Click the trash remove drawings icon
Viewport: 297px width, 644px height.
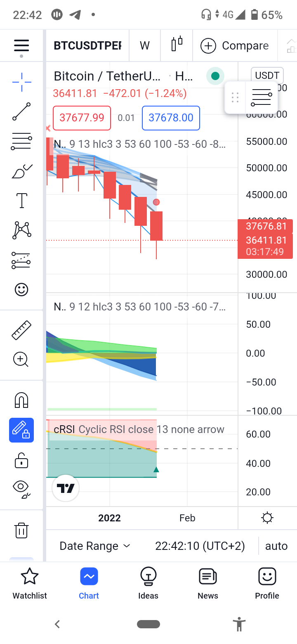tap(21, 530)
